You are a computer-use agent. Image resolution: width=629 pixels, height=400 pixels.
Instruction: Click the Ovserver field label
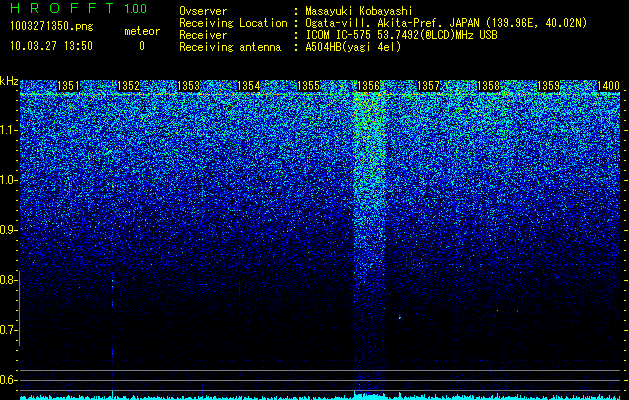tap(203, 11)
